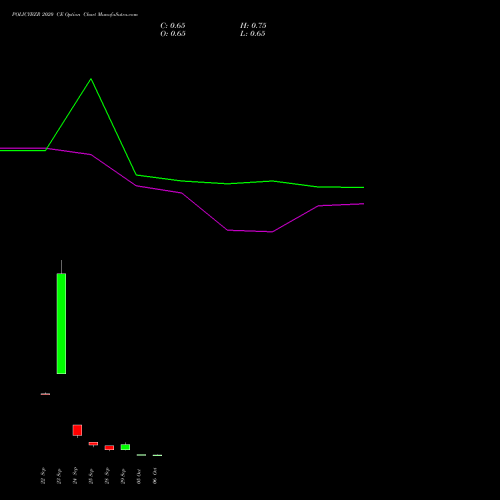Screen dimensions: 500x500
Task: Click the peak of the green line
Action: (x=91, y=79)
